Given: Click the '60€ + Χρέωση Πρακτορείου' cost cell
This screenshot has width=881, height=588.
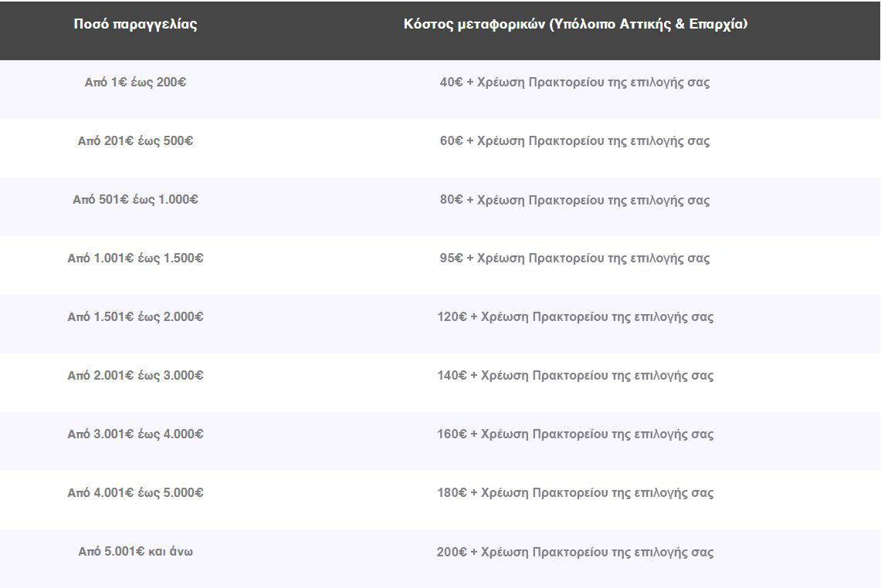Looking at the screenshot, I should [574, 141].
